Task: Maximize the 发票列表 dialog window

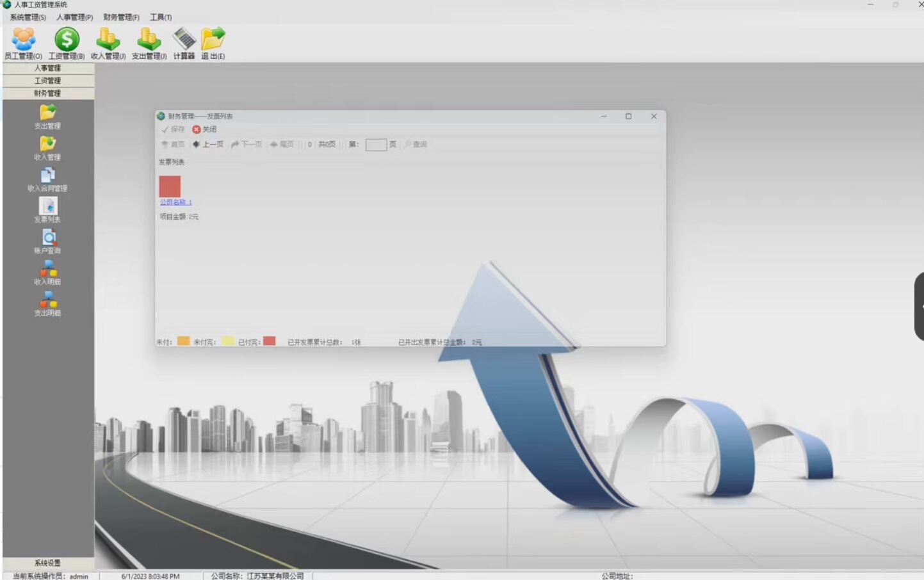Action: coord(629,117)
